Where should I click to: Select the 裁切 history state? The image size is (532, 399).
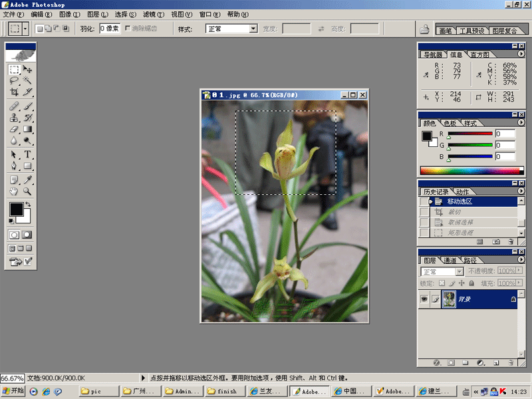(473, 212)
